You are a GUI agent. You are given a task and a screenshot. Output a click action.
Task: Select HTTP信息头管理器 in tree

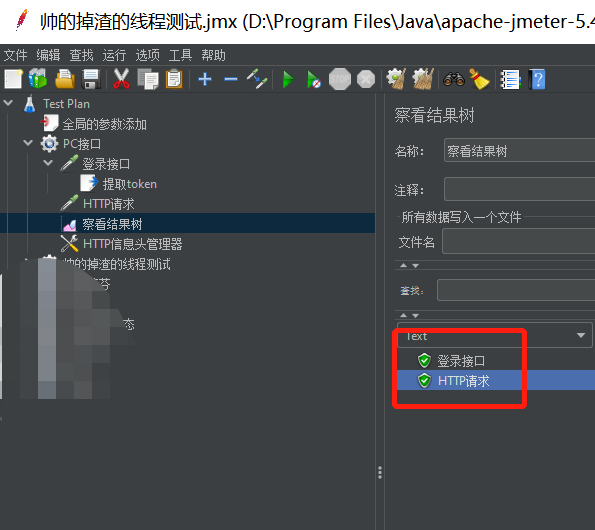(132, 244)
